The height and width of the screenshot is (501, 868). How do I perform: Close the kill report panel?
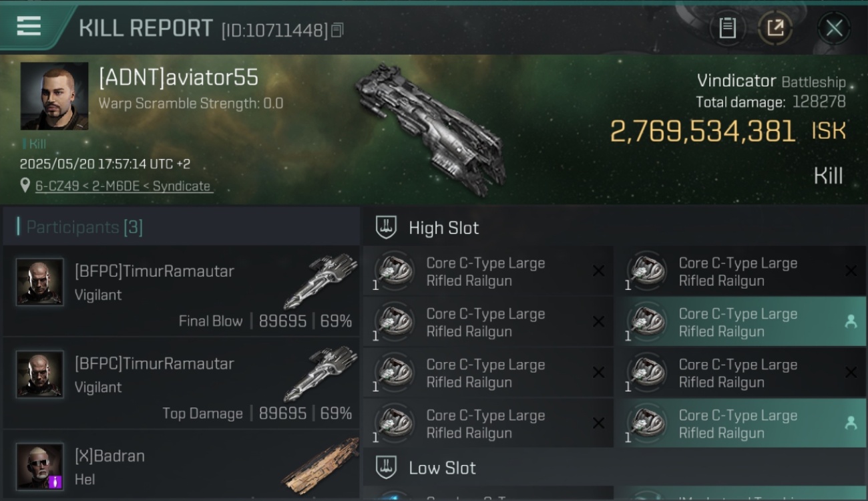pos(834,28)
